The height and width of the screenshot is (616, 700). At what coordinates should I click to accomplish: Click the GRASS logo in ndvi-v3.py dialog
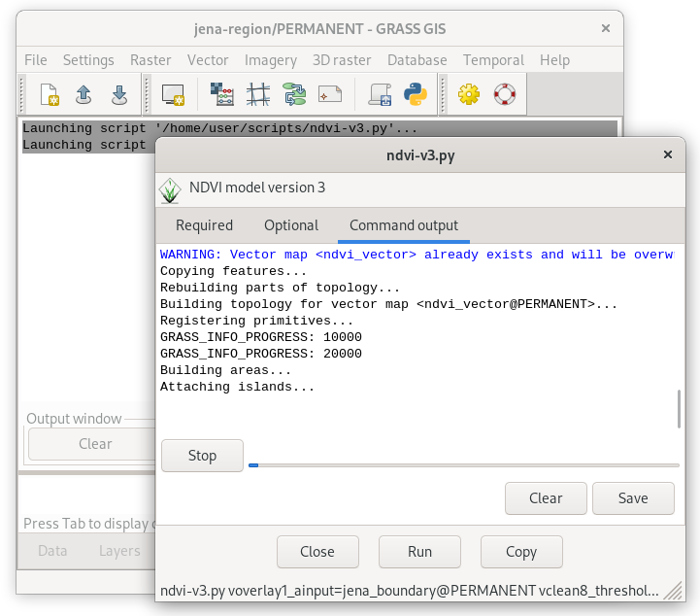click(170, 190)
